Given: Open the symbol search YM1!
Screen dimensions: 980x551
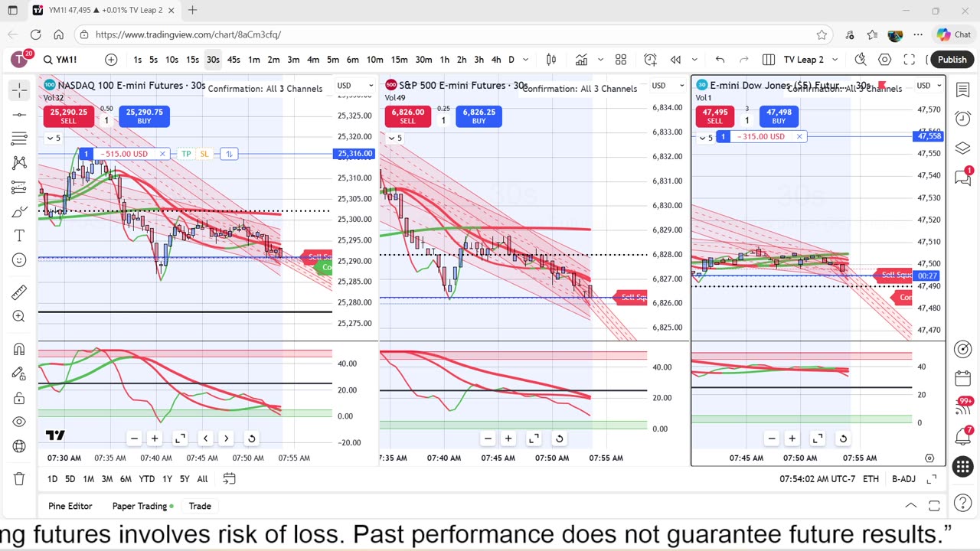Looking at the screenshot, I should point(60,60).
